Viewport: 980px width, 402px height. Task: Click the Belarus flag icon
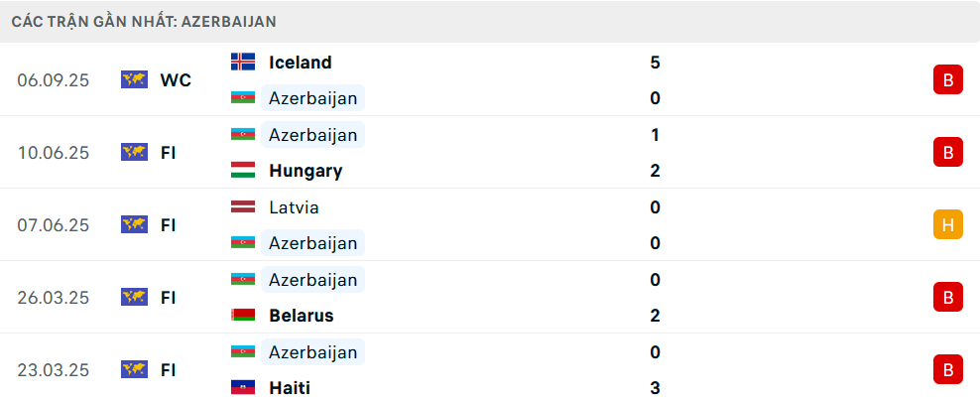pos(242,316)
